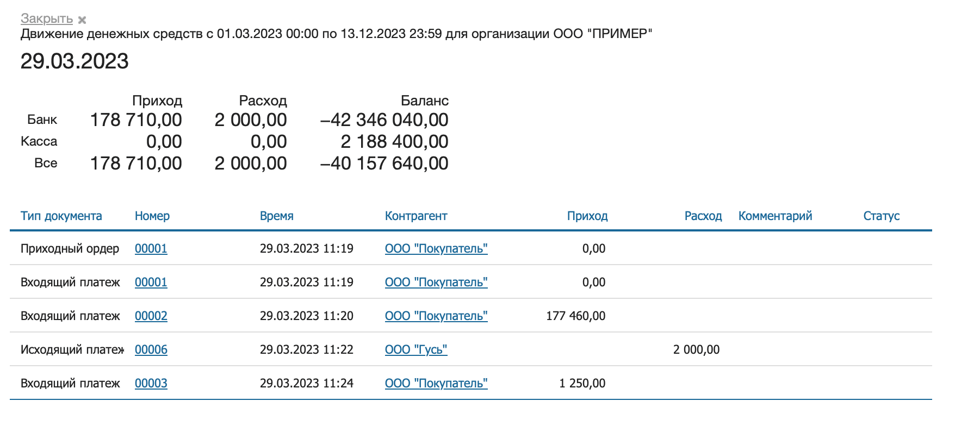Sort by the Контрагент column

417,216
